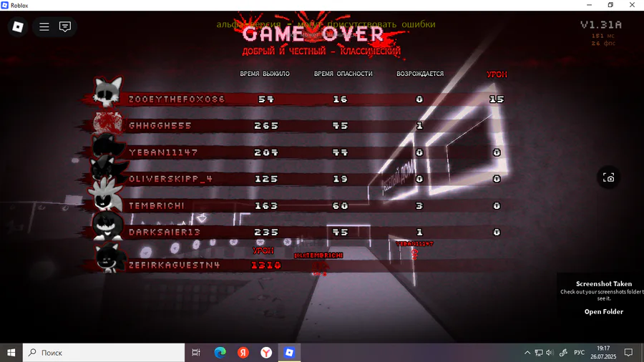Open the screenshots folder
644x362 pixels.
pyautogui.click(x=603, y=311)
